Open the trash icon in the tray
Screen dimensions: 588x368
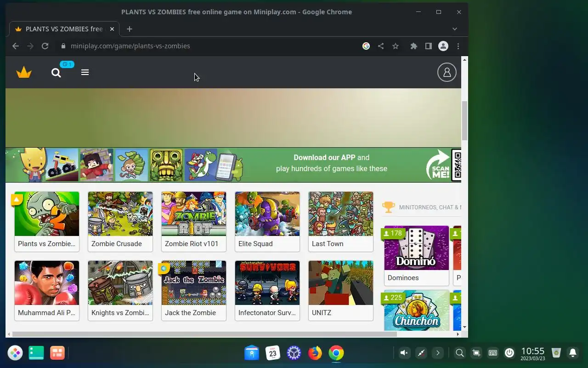click(x=556, y=353)
